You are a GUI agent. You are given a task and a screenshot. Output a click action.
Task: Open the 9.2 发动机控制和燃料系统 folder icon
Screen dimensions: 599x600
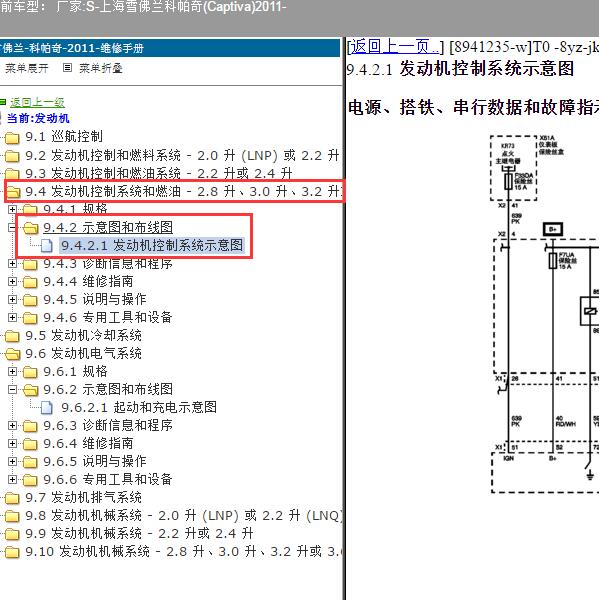click(12, 156)
